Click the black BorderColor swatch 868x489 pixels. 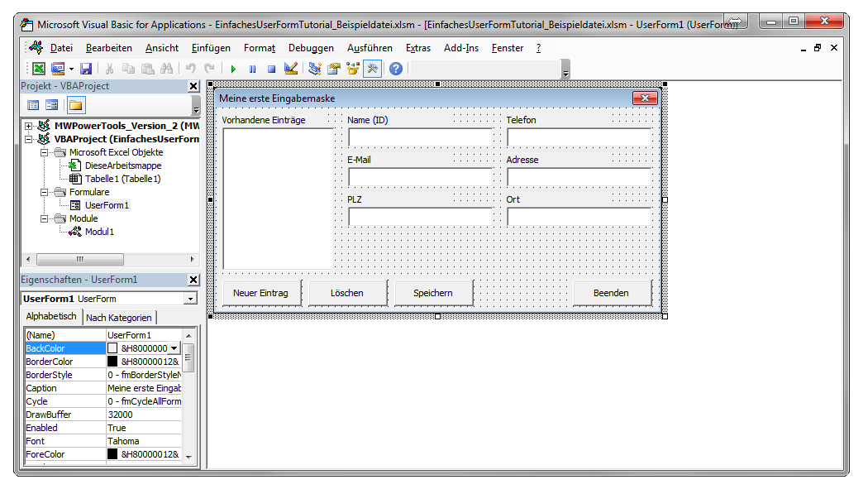[x=113, y=362]
